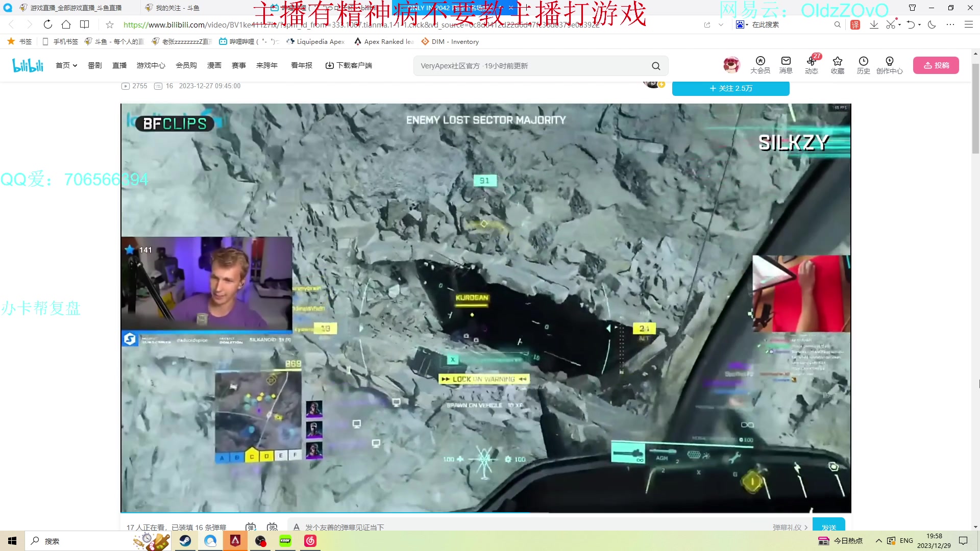The width and height of the screenshot is (980, 551).
Task: Click the bilibili logo
Action: (28, 65)
